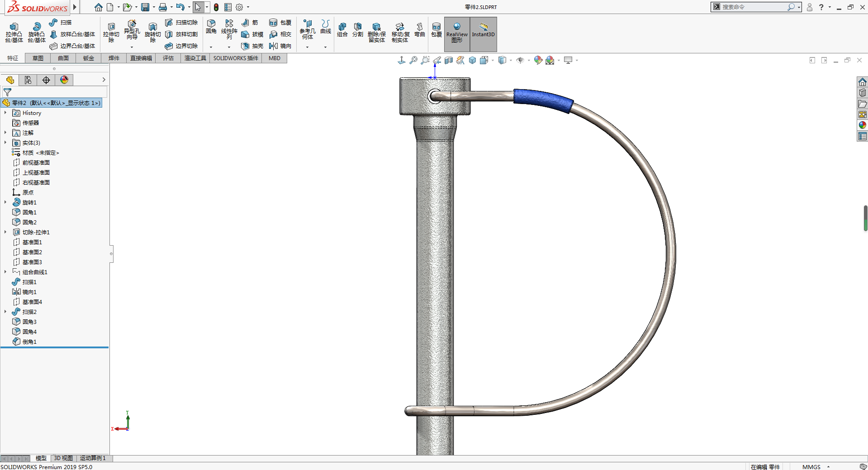Screen dimensions: 868x470
Task: Click the Edit Appearance color ball icon
Action: pos(538,60)
